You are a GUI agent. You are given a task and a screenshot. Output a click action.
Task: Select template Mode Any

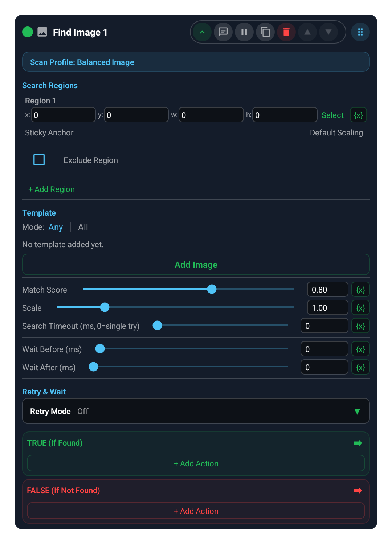56,227
